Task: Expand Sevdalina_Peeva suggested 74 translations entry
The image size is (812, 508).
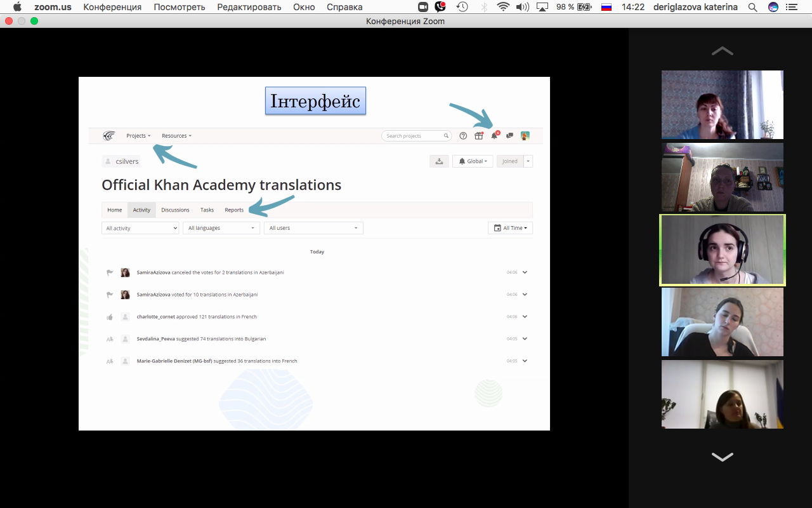Action: [525, 339]
